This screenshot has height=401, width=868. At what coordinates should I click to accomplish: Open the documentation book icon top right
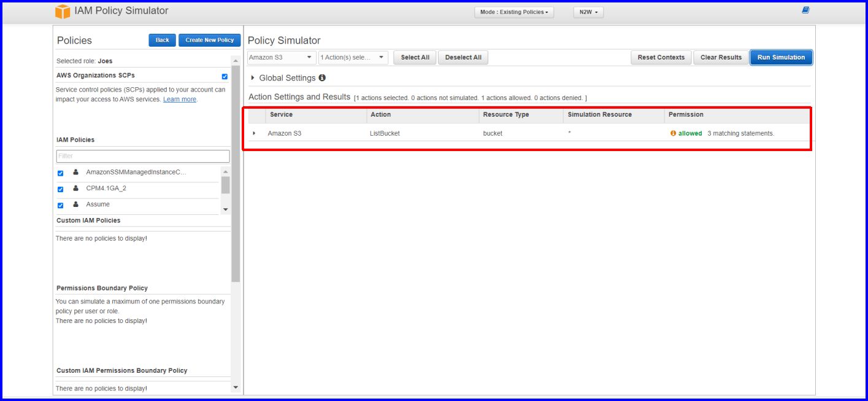pos(804,9)
